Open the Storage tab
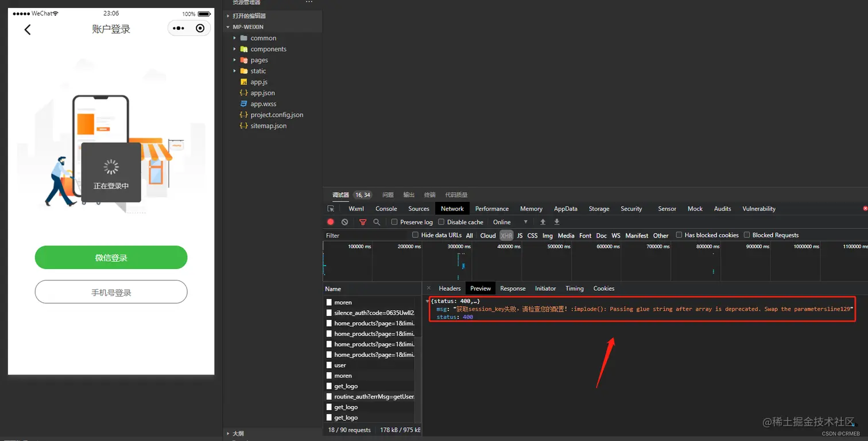The height and width of the screenshot is (441, 868). point(599,209)
